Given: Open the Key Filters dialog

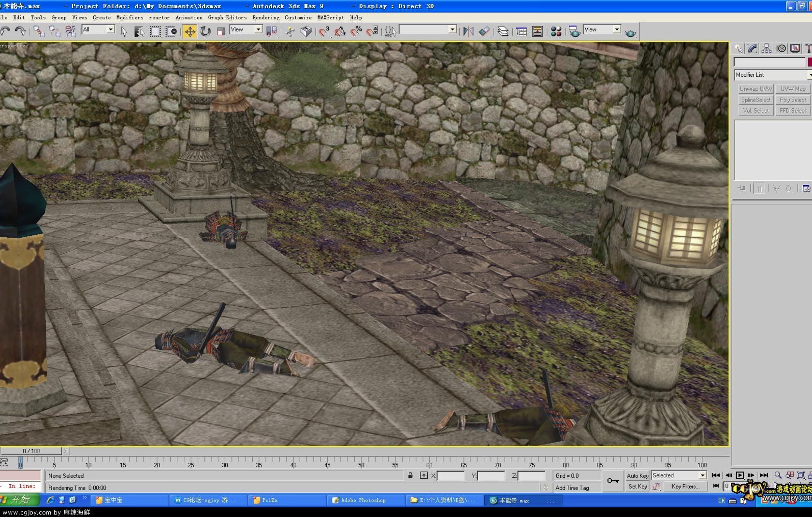Looking at the screenshot, I should (685, 487).
